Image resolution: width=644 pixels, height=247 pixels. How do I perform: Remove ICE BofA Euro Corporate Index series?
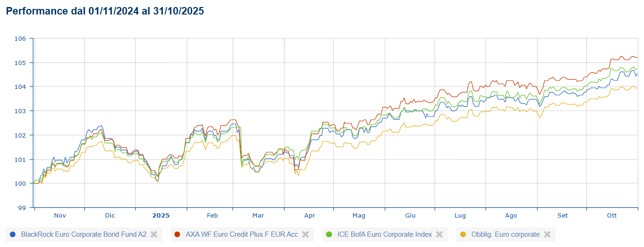click(x=439, y=234)
